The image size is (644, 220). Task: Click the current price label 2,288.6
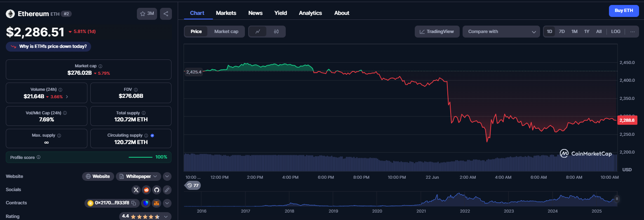(x=626, y=120)
